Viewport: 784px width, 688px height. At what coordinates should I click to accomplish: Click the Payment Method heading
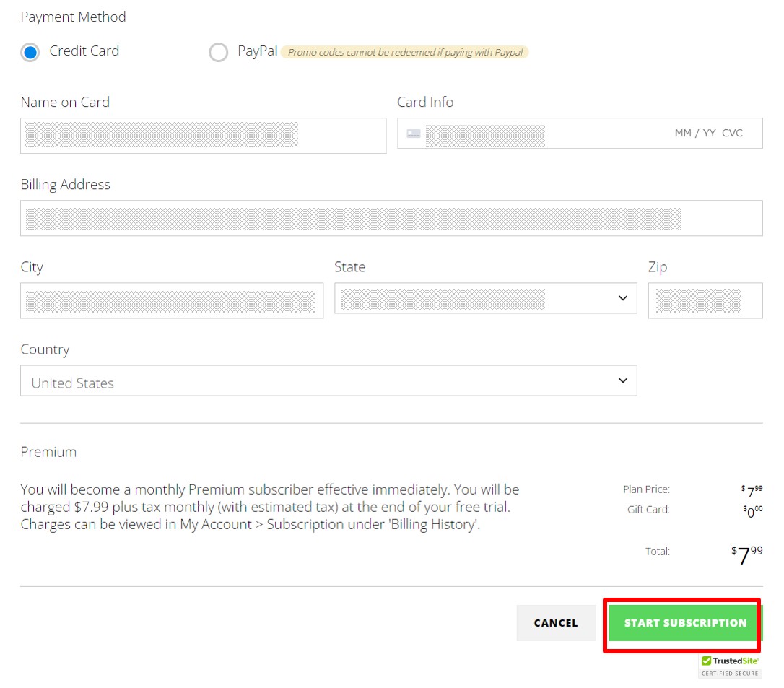[73, 17]
